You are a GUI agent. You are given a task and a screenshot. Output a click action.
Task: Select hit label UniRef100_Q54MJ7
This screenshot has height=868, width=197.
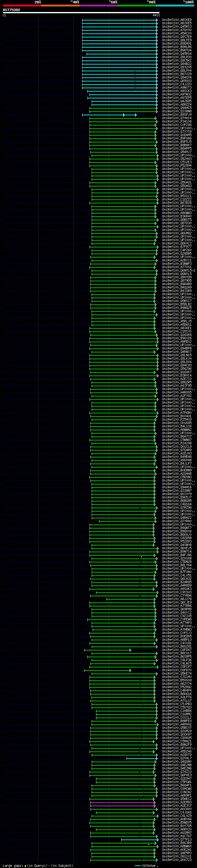tap(176, 152)
